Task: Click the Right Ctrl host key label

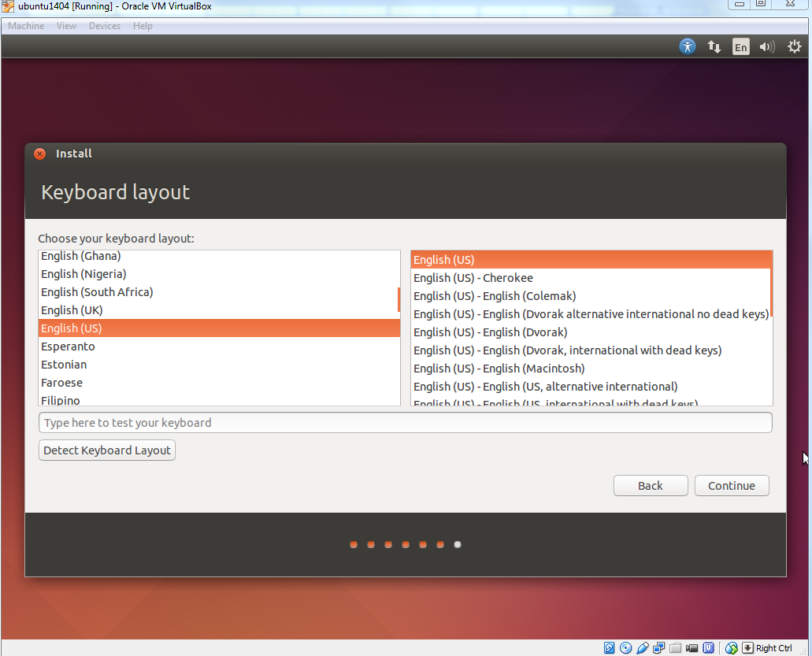Action: click(773, 648)
